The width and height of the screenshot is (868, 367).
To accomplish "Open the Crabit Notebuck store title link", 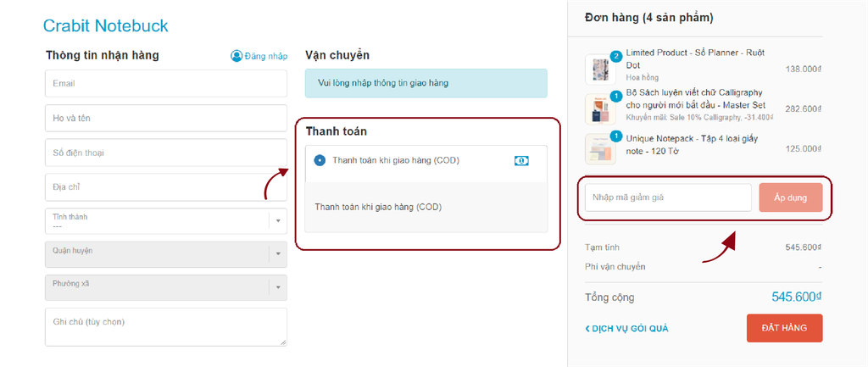I will click(105, 25).
